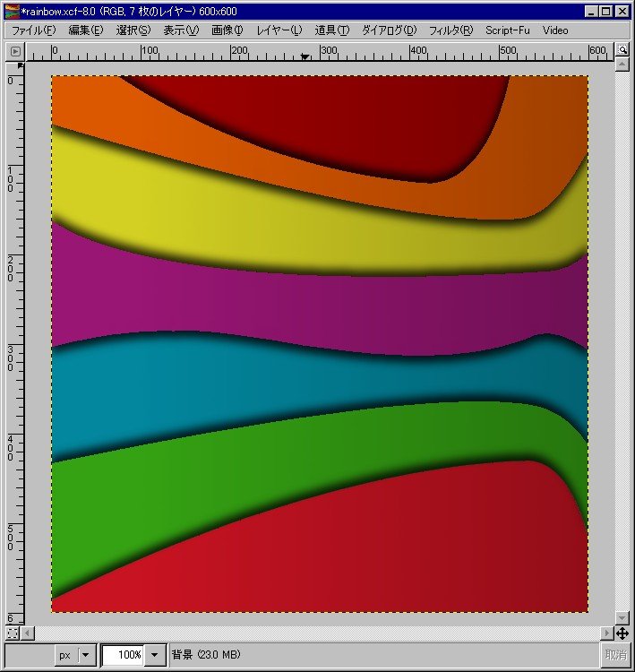Click the navigation cross-arrows icon

(x=622, y=633)
